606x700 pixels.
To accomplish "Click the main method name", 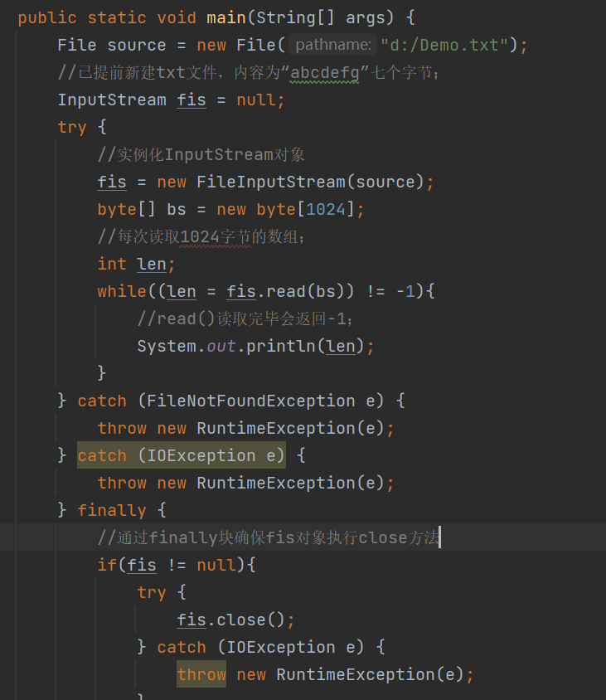I will pyautogui.click(x=225, y=17).
